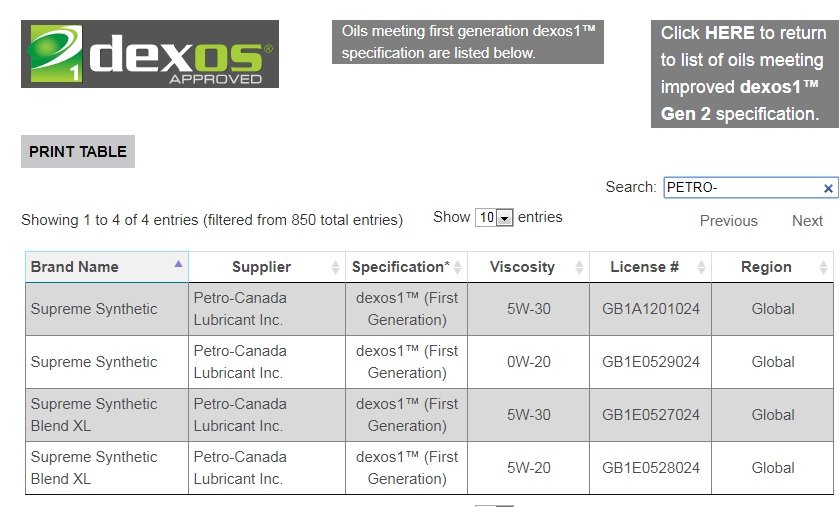Image resolution: width=840 pixels, height=507 pixels.
Task: Go to the Previous page
Action: coord(729,221)
